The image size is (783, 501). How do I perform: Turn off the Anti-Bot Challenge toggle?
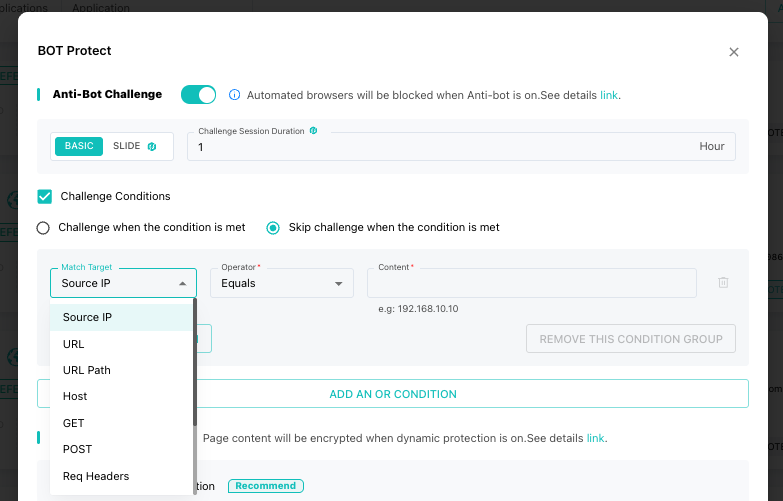click(198, 95)
